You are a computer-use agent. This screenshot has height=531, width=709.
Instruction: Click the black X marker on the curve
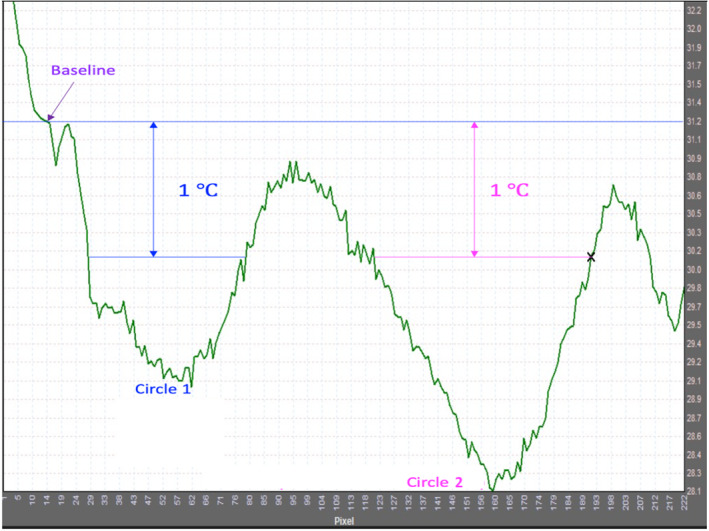coord(591,257)
